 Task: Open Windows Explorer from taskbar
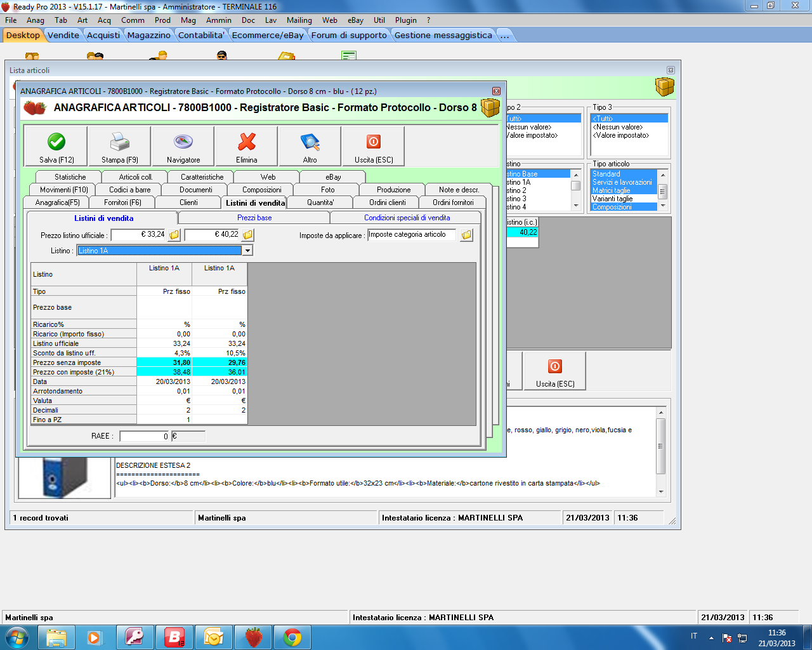[x=56, y=637]
